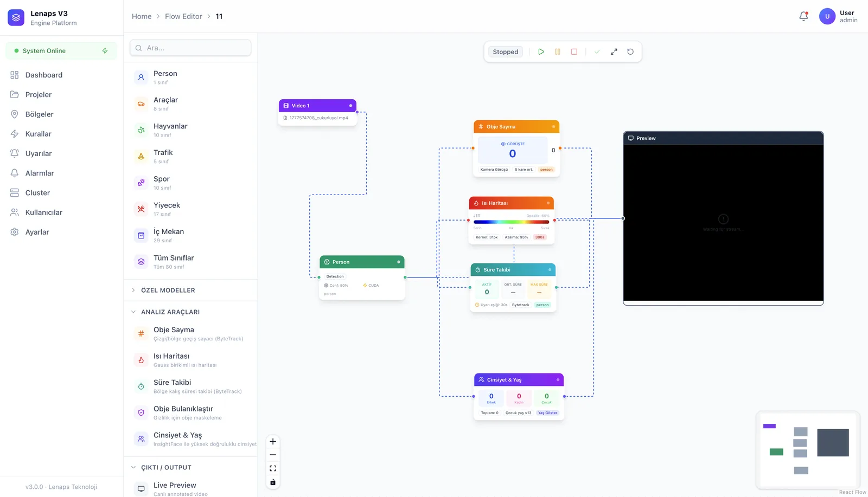Open the notifications bell
The width and height of the screenshot is (868, 497).
[x=803, y=16]
